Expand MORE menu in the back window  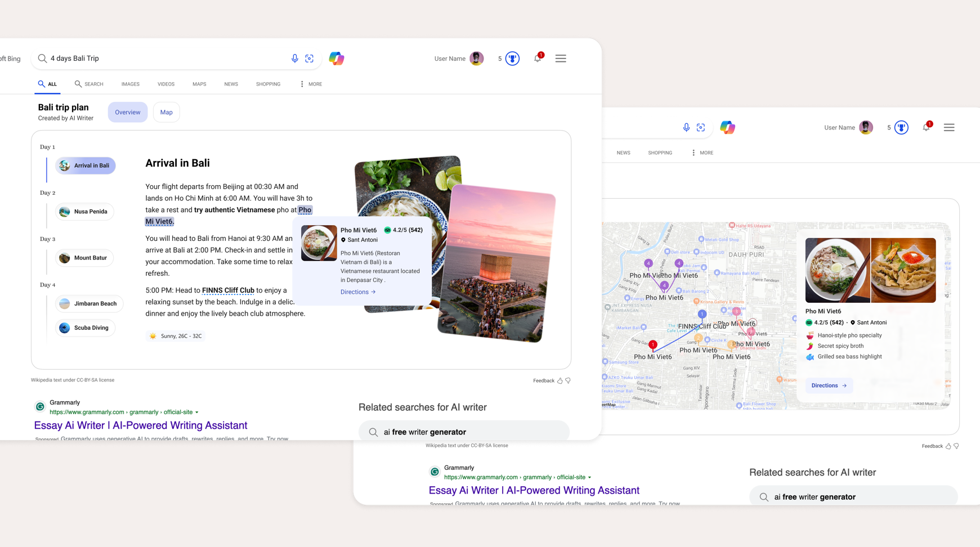[x=702, y=153]
